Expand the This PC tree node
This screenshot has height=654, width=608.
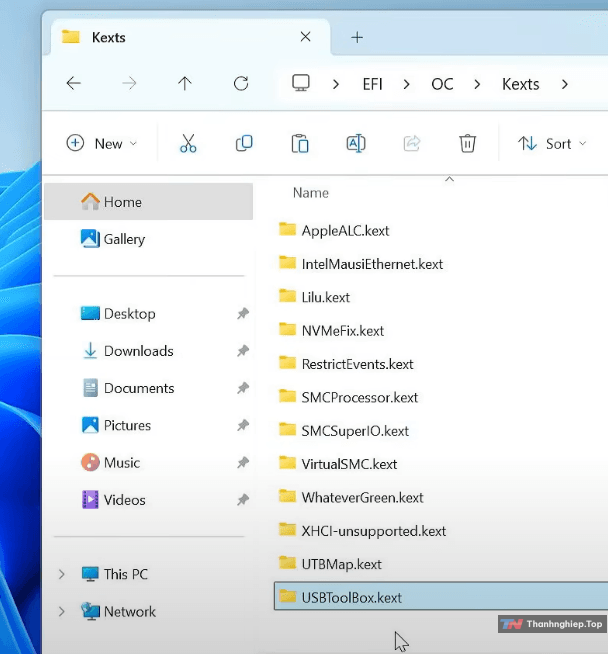point(62,574)
